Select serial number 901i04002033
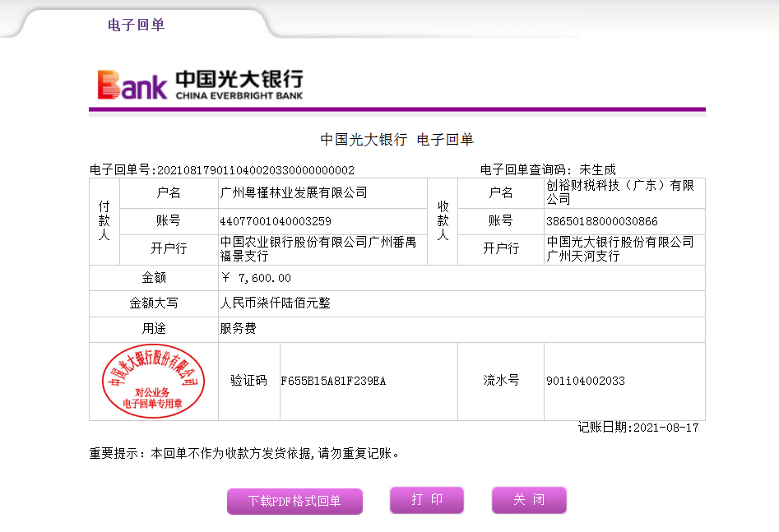Image resolution: width=779 pixels, height=532 pixels. tap(586, 381)
